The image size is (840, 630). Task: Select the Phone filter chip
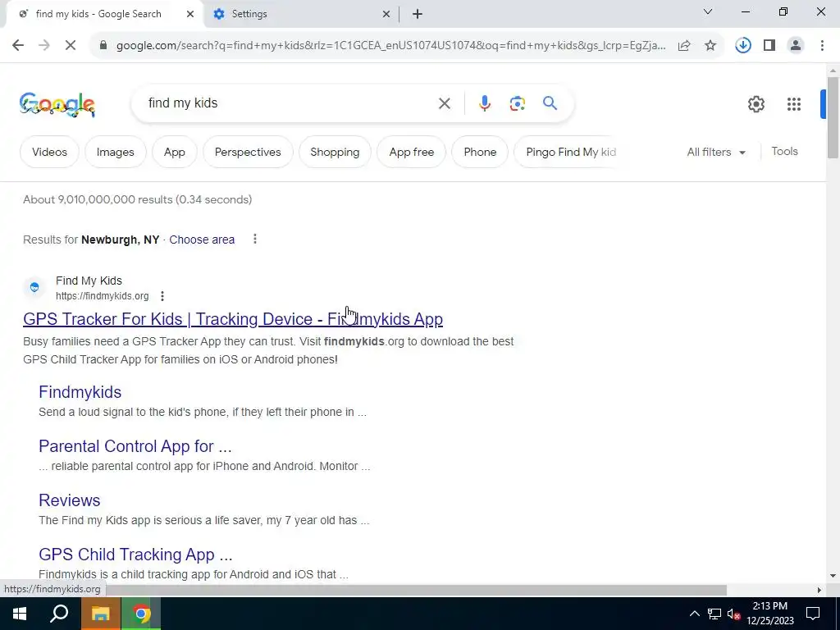(480, 152)
